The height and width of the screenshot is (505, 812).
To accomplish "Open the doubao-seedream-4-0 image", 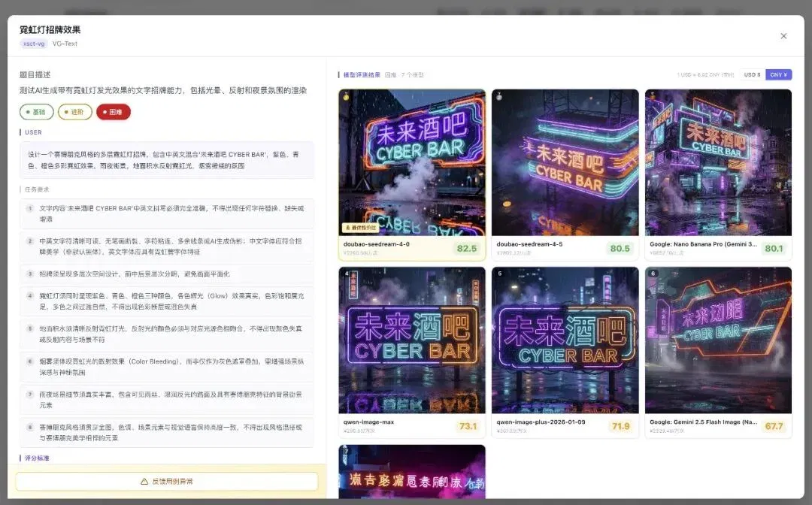I will (412, 162).
